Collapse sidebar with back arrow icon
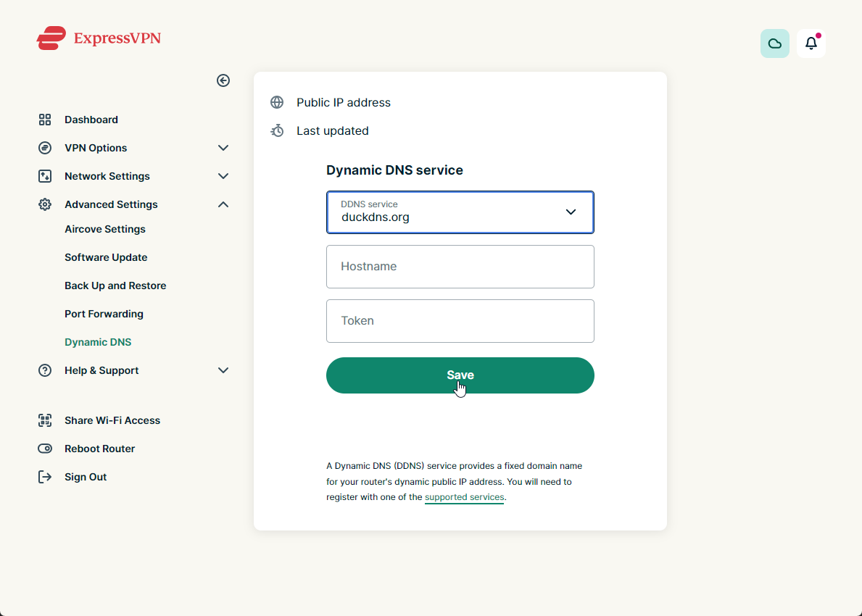The height and width of the screenshot is (616, 862). tap(223, 80)
